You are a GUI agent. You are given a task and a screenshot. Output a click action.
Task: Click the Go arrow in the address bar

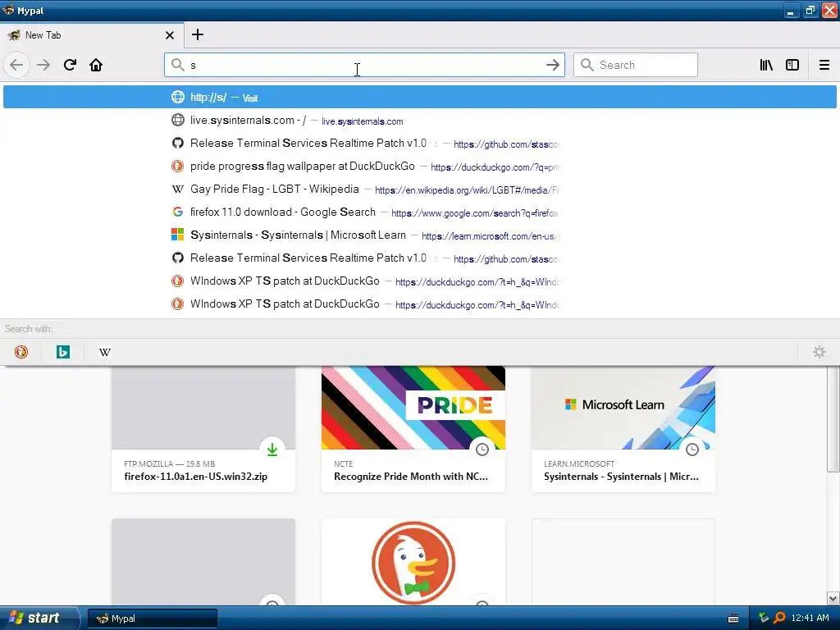coord(552,65)
